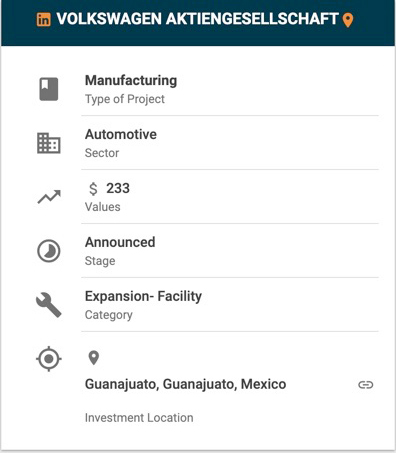Click the 233 investment value

click(x=118, y=188)
